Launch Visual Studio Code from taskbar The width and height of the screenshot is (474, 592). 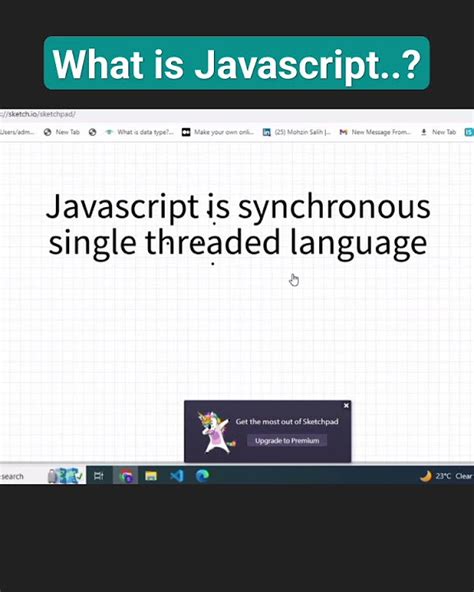coord(176,476)
